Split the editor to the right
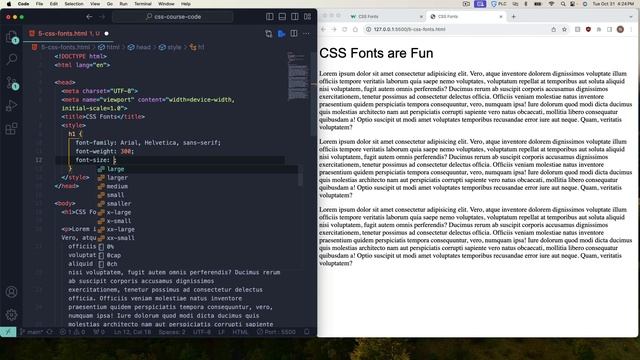 (294, 33)
